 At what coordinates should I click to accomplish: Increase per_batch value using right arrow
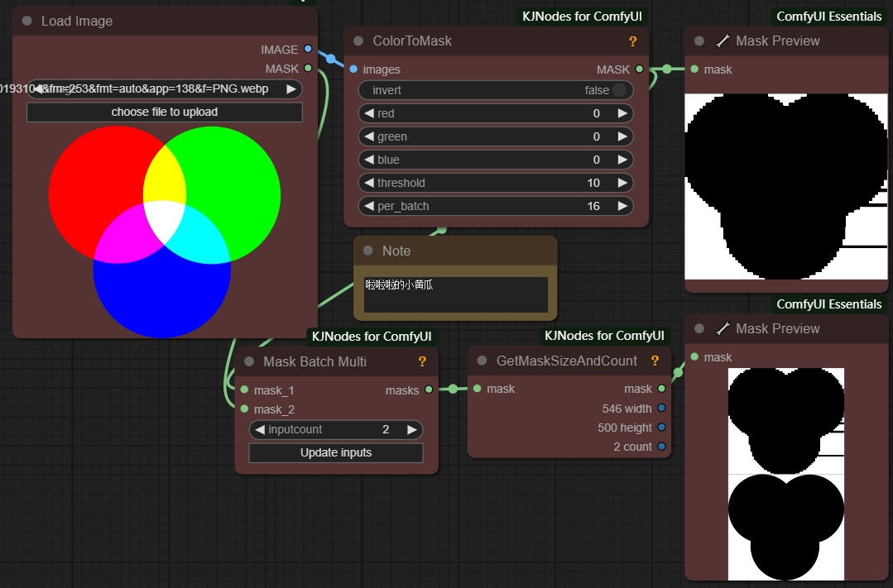coord(622,206)
